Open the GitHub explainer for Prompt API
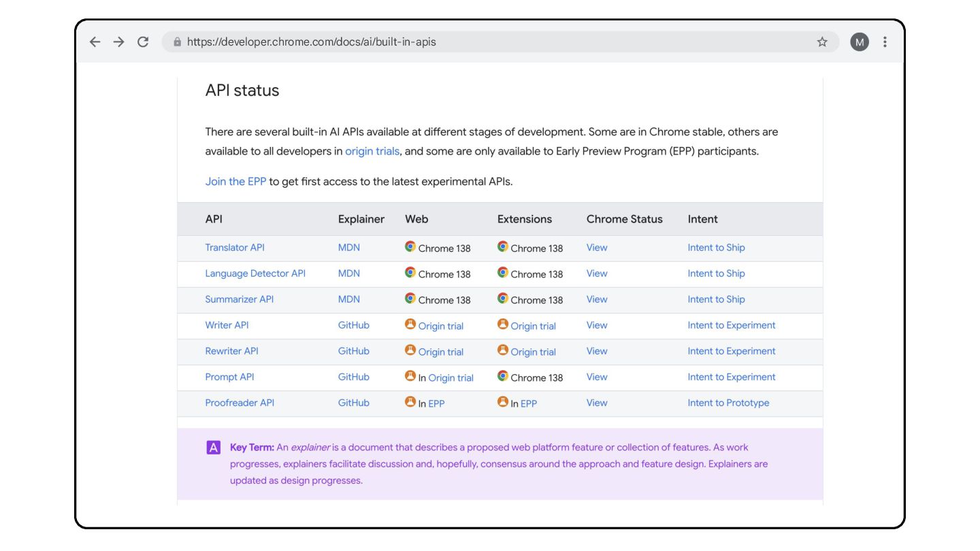980x551 pixels. pyautogui.click(x=354, y=377)
